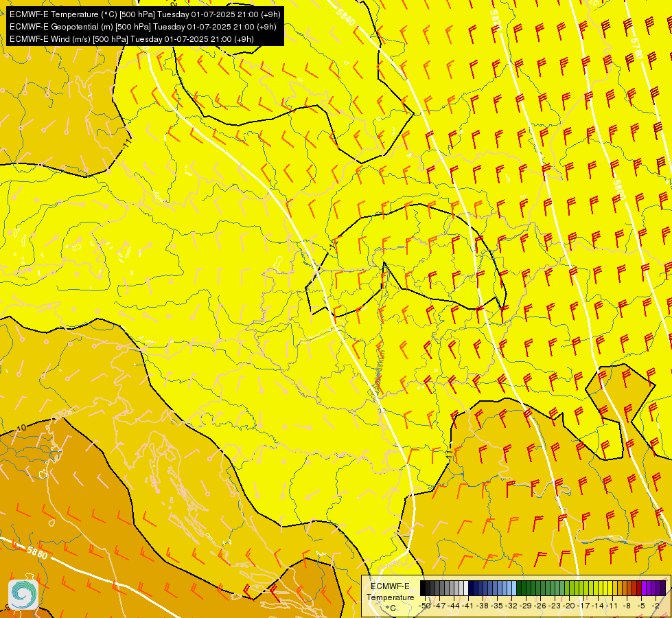Viewport: 672px width, 618px height.
Task: Click the -26 legend tick value
Action: point(541,606)
